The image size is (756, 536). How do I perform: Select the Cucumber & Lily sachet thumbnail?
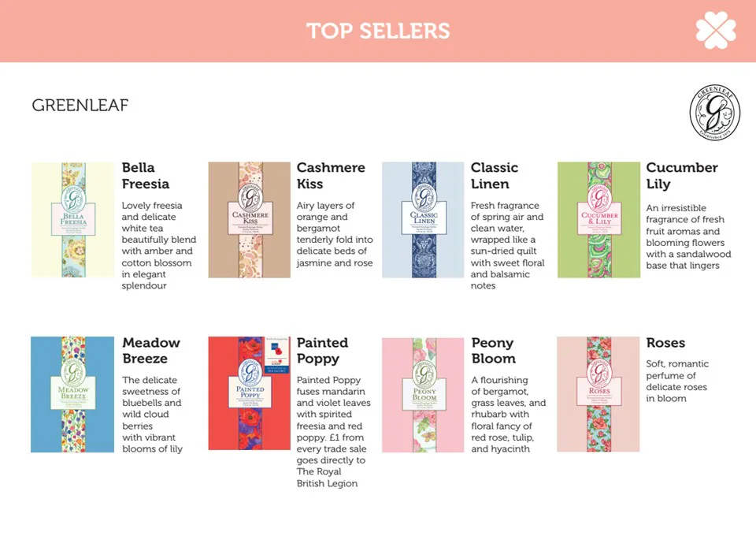[598, 219]
